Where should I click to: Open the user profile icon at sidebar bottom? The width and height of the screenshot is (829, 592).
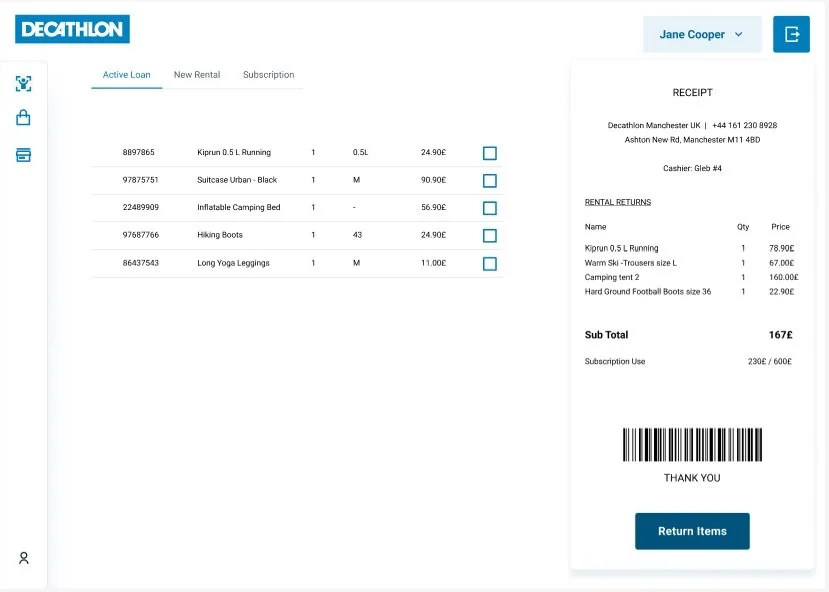tap(24, 558)
